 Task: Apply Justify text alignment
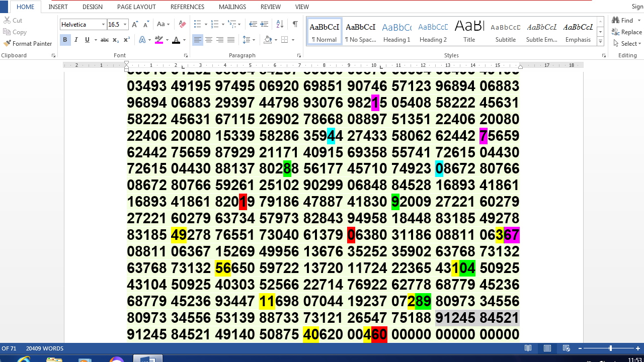(x=231, y=40)
